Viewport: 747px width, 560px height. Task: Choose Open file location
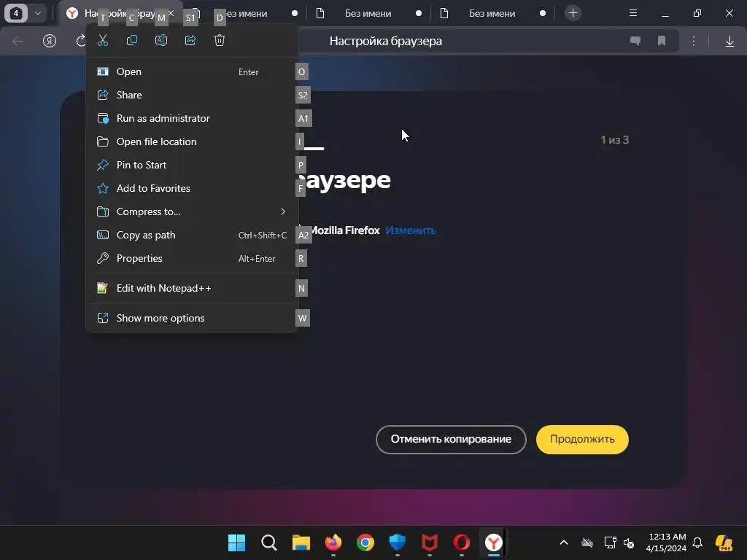(192, 142)
